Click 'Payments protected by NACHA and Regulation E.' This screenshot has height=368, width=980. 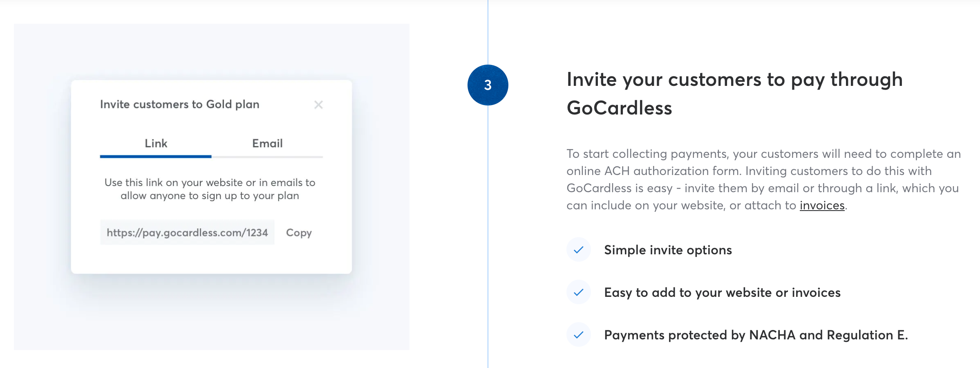pos(756,335)
